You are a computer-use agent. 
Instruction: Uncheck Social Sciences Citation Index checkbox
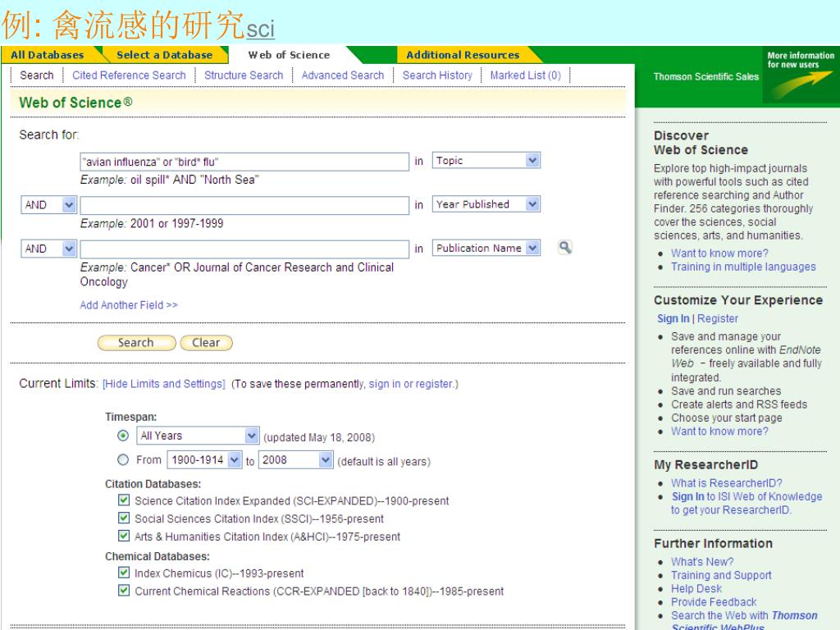point(124,518)
